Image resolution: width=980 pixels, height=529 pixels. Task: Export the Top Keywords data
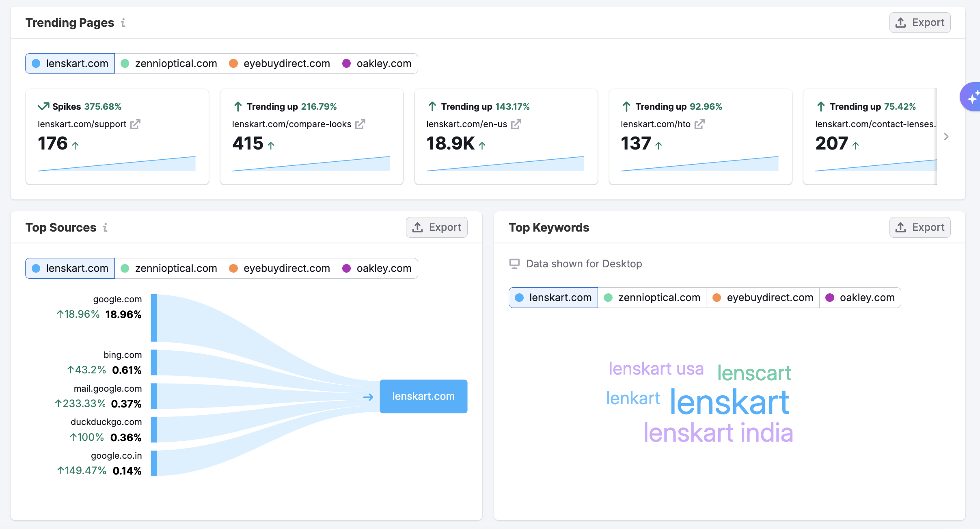920,228
